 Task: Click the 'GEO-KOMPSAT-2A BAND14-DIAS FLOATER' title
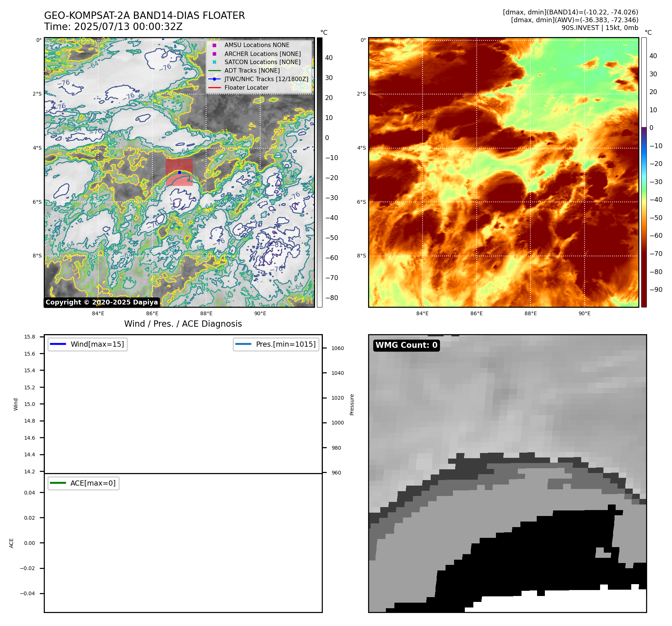(145, 16)
